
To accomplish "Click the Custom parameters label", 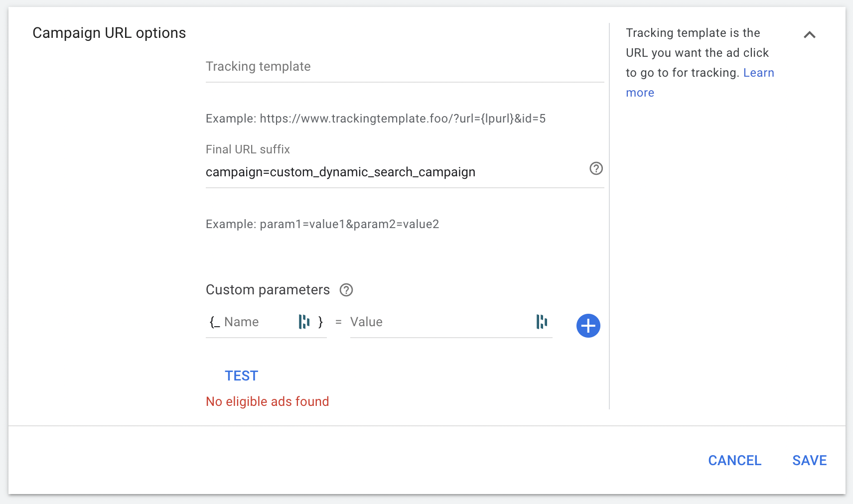I will click(x=268, y=290).
